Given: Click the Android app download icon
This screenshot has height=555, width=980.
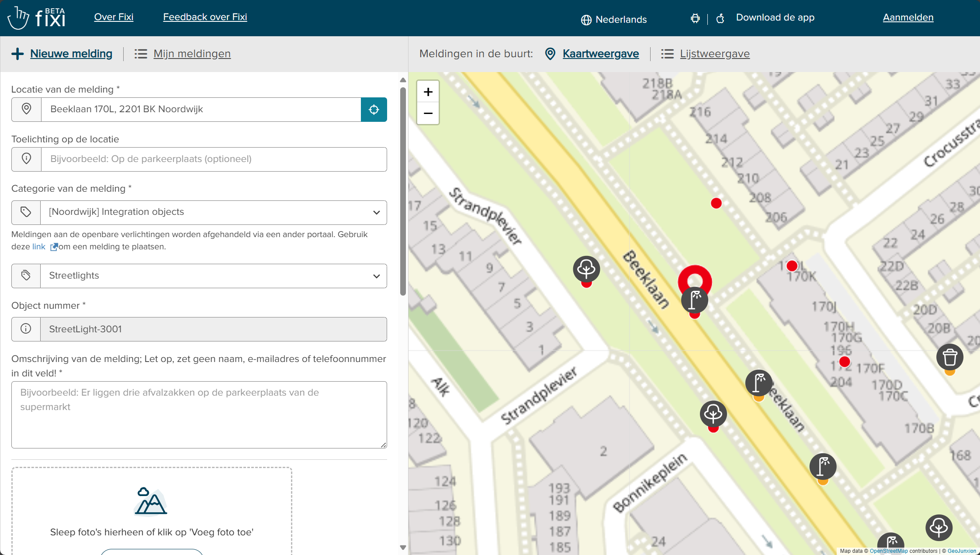Looking at the screenshot, I should pos(695,18).
